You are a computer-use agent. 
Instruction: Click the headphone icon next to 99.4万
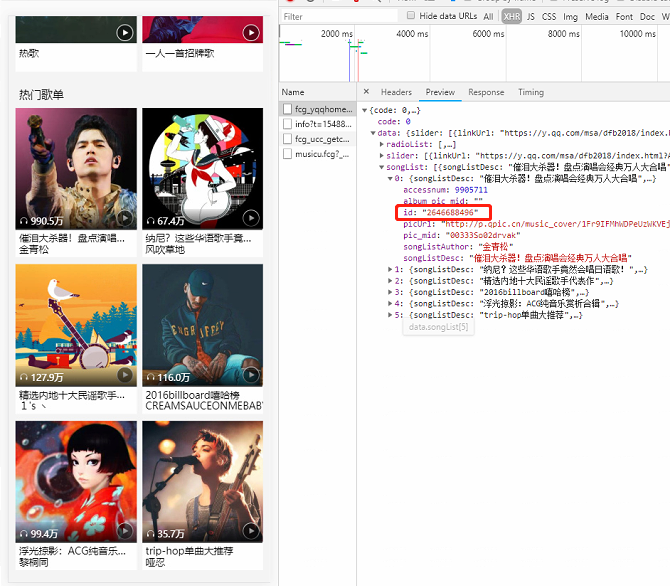coord(24,534)
